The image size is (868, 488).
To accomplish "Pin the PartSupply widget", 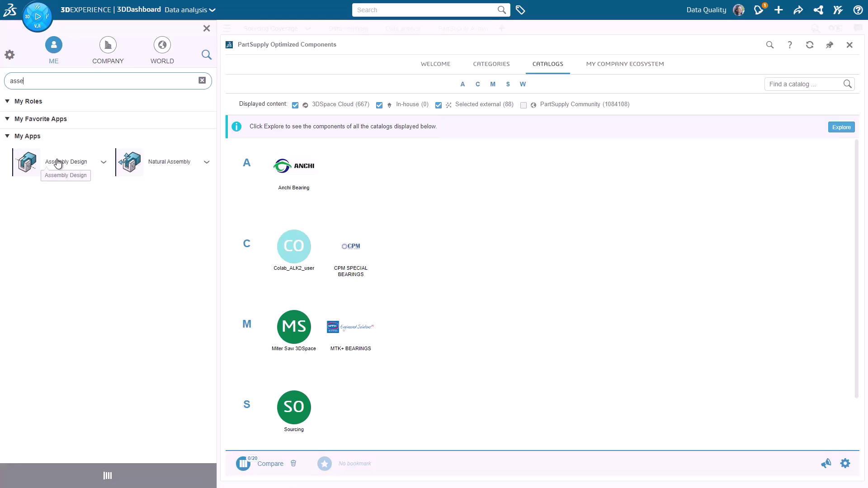I will 829,45.
